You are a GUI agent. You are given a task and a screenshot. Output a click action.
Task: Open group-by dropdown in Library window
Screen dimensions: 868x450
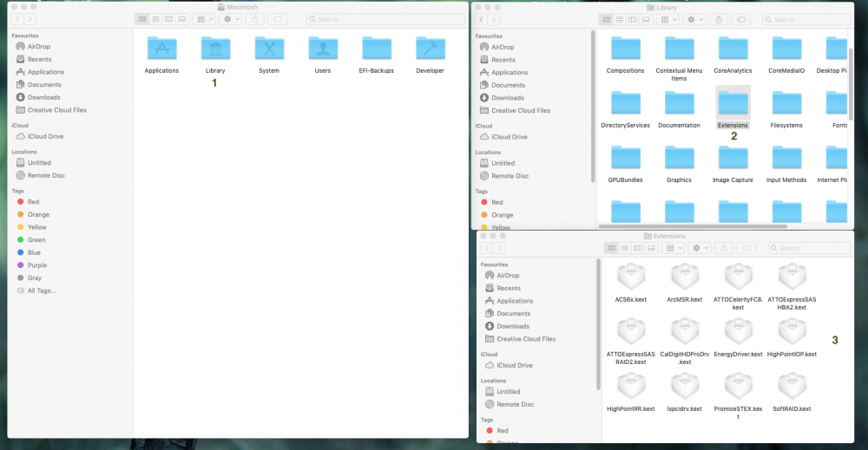(668, 19)
